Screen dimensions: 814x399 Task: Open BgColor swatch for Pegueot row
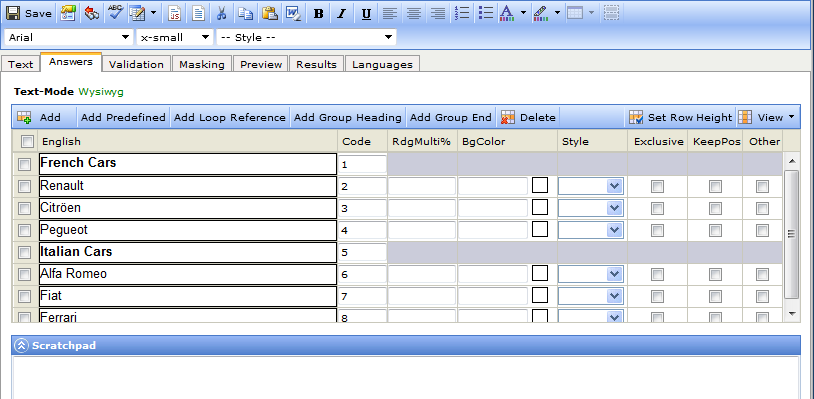click(540, 229)
